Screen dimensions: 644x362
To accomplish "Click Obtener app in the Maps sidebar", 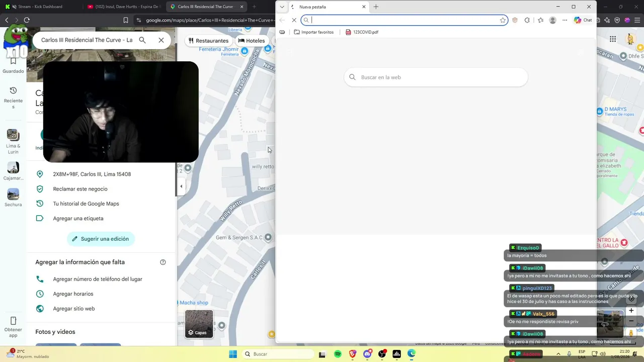I will coord(13,327).
